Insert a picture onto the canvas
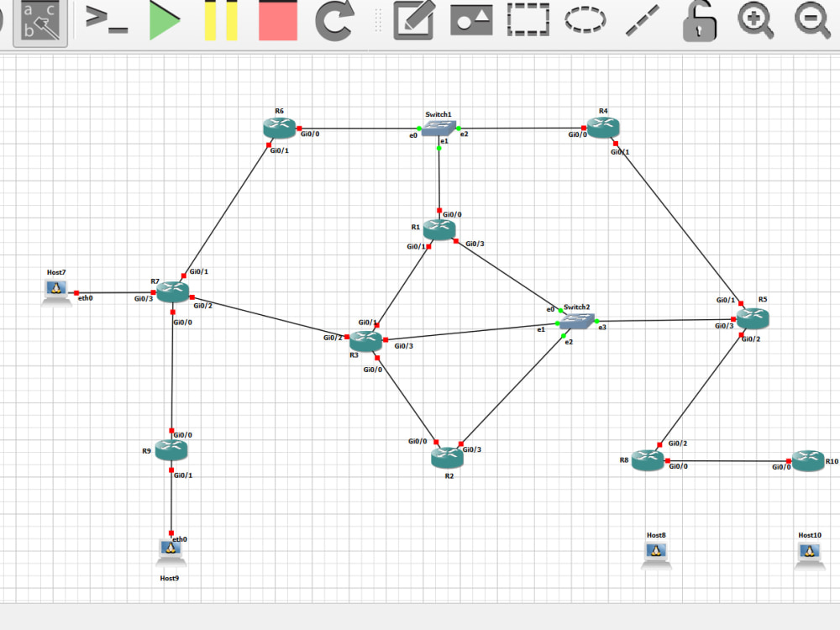The image size is (840, 630). point(471,22)
